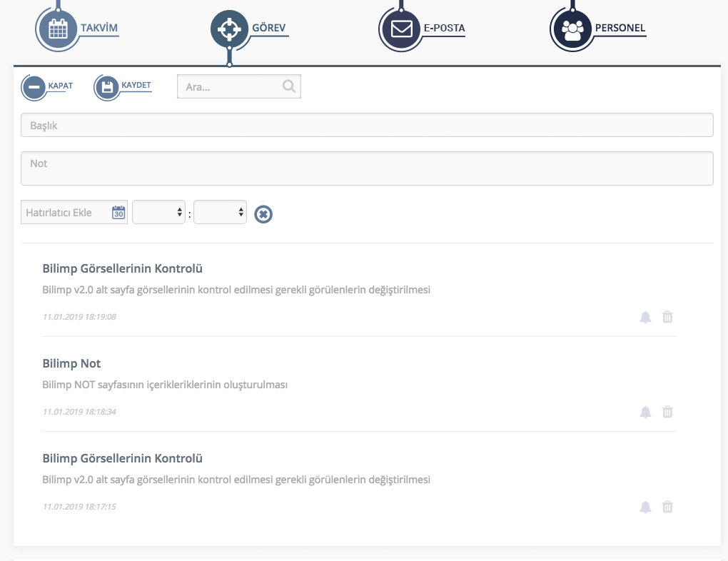Delete the Bilimp Not task via trash icon
This screenshot has height=561, width=728.
[x=667, y=412]
